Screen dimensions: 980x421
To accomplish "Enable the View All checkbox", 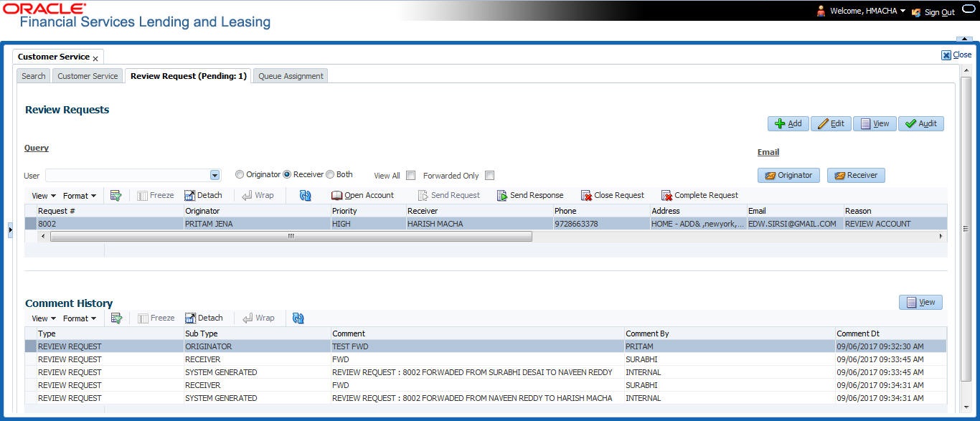I will 411,175.
